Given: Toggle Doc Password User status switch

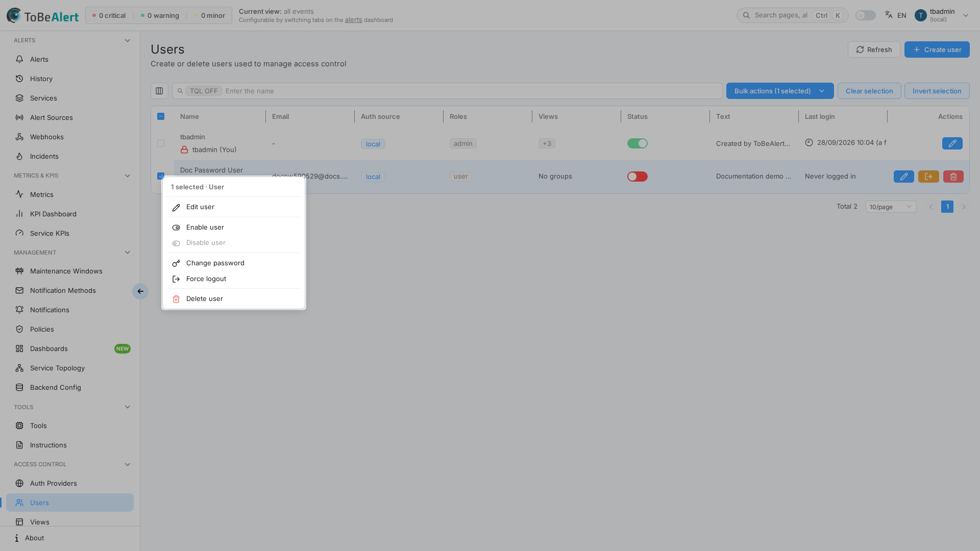Looking at the screenshot, I should click(637, 177).
